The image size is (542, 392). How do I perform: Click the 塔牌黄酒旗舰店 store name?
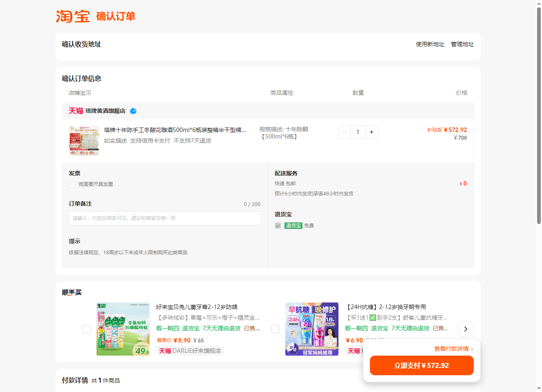pos(105,111)
